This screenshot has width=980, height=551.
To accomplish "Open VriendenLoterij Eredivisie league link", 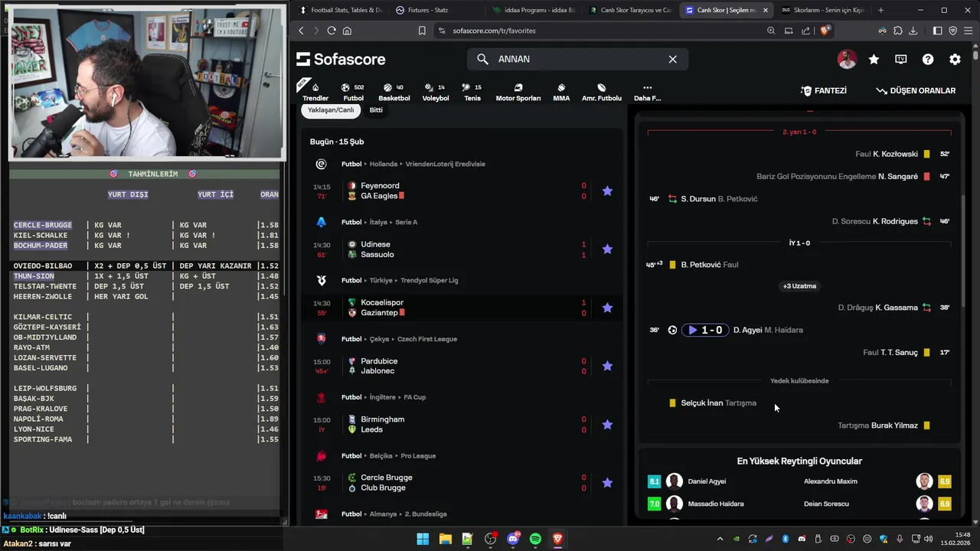I will (x=446, y=164).
